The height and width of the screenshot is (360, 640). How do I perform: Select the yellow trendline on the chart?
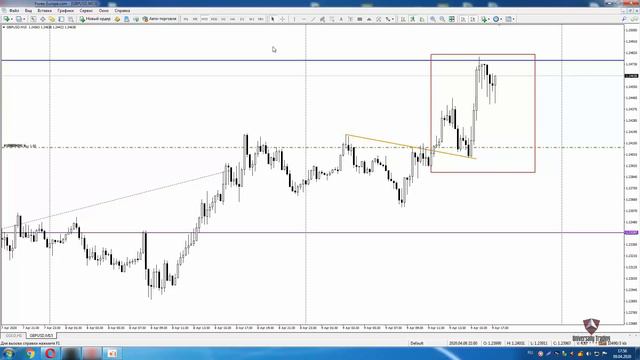coord(410,147)
